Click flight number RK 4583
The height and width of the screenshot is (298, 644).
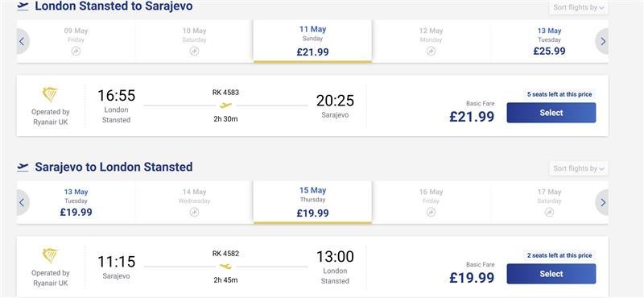pyautogui.click(x=225, y=93)
